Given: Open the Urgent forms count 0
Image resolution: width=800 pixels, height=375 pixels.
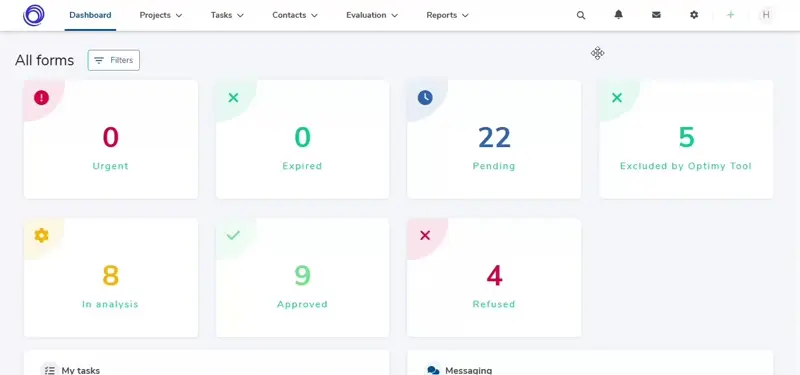Looking at the screenshot, I should tap(111, 137).
